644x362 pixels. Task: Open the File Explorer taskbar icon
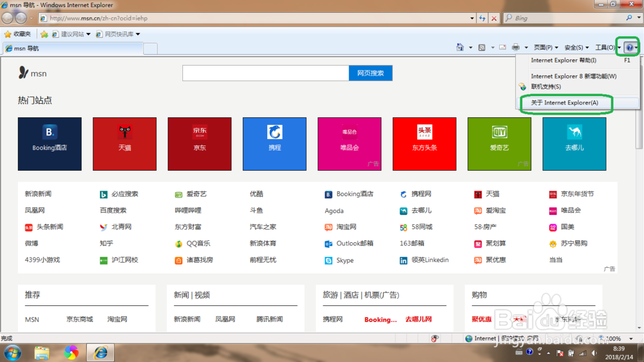[42, 353]
